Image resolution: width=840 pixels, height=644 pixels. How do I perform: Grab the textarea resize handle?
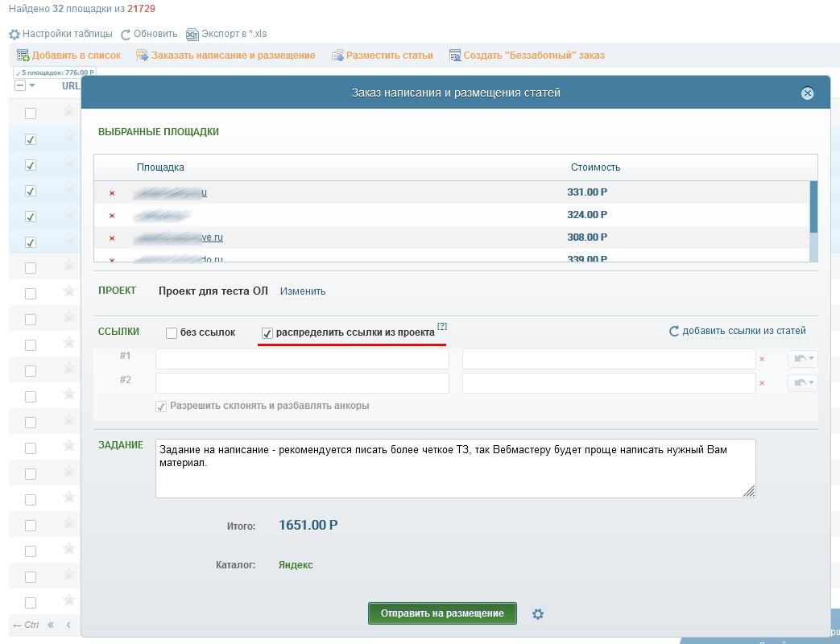click(749, 491)
